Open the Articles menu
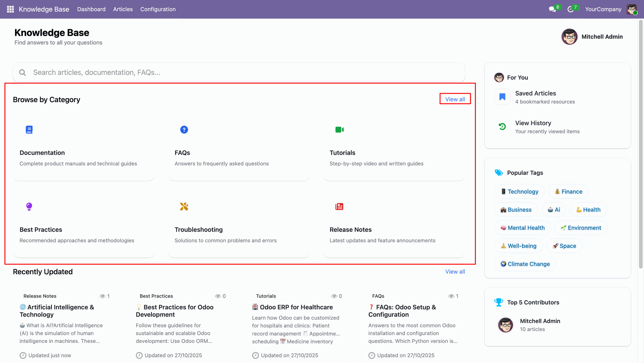This screenshot has width=644, height=363. click(123, 9)
